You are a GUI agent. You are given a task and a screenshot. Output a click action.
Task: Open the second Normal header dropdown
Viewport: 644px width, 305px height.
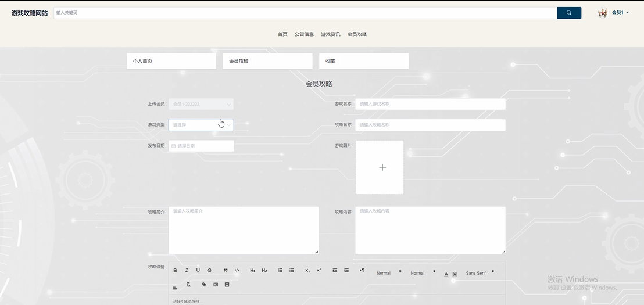tap(423, 273)
